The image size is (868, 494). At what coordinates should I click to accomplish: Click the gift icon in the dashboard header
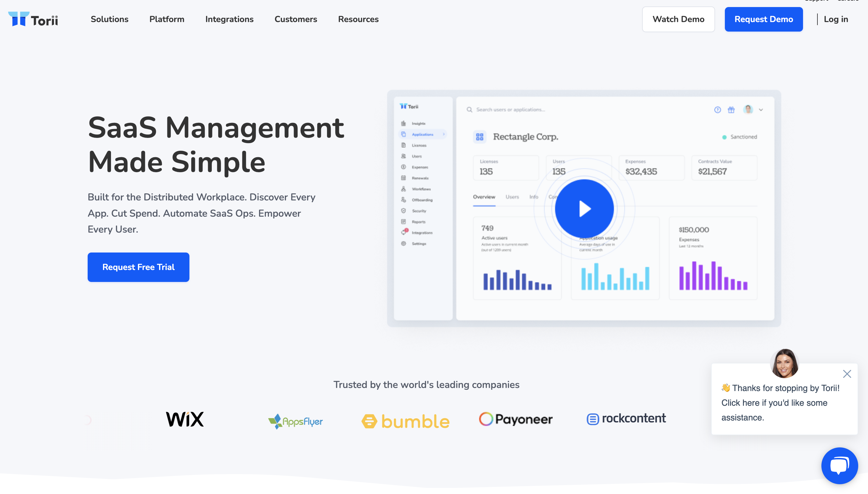(x=731, y=110)
